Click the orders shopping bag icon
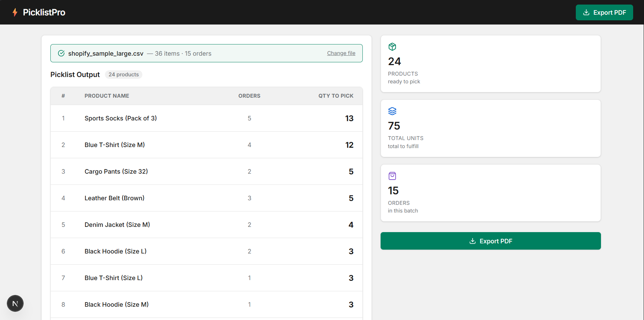The height and width of the screenshot is (320, 644). 392,176
